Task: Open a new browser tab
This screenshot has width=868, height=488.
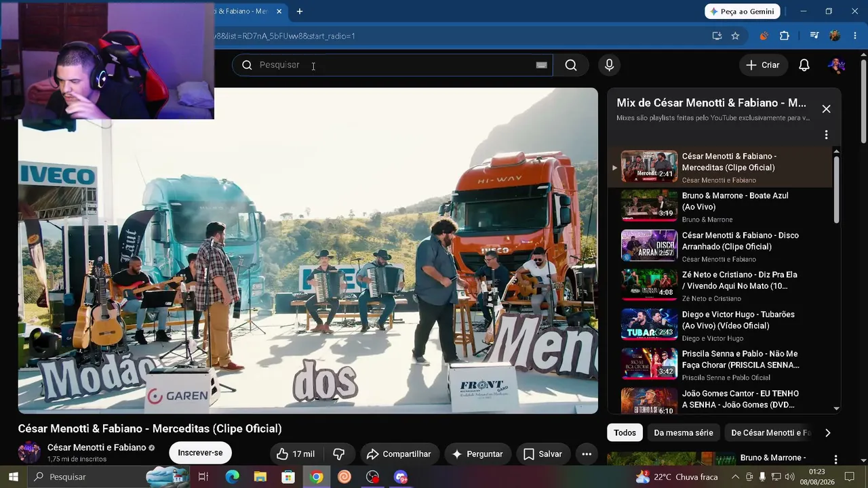Action: [300, 12]
